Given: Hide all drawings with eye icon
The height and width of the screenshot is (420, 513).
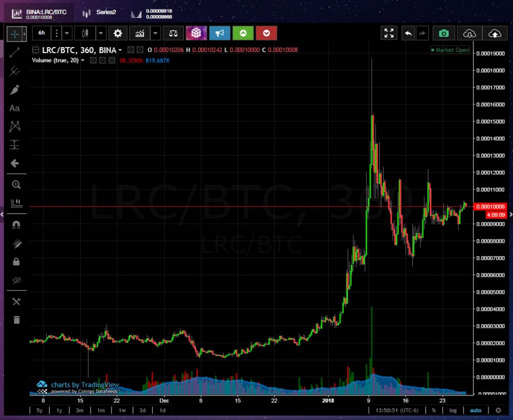Looking at the screenshot, I should (x=16, y=280).
